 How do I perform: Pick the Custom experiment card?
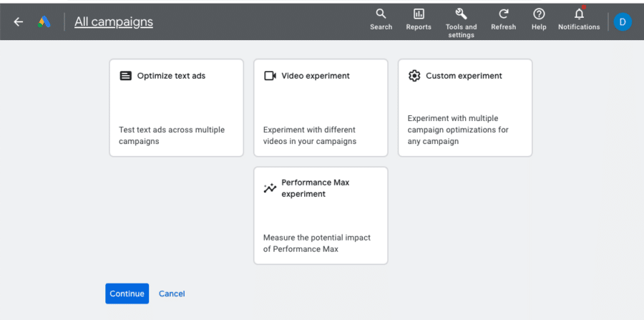(465, 107)
